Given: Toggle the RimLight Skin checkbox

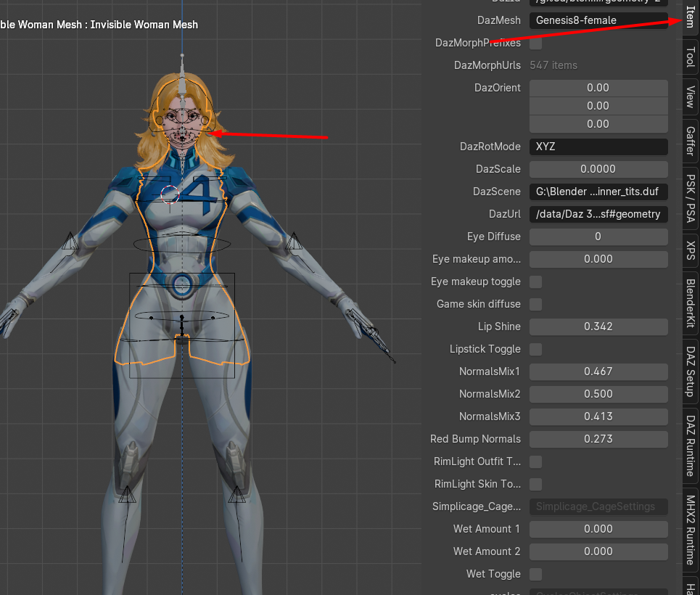Looking at the screenshot, I should [x=536, y=484].
